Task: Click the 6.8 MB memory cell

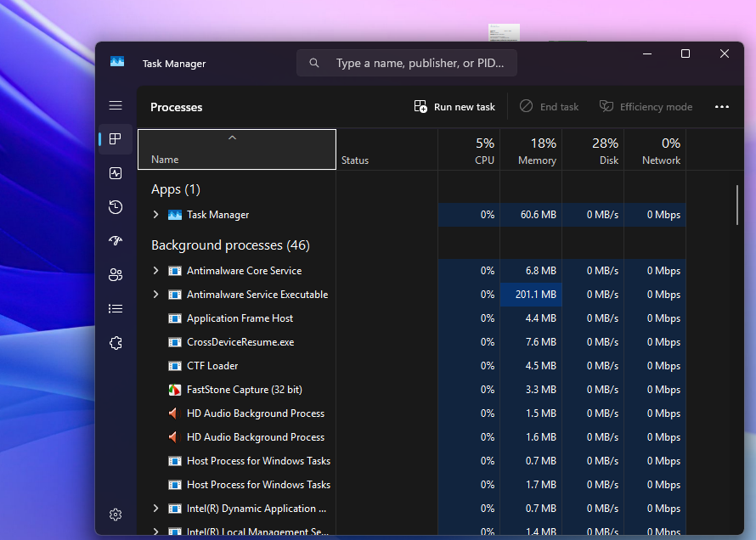Action: [531, 271]
